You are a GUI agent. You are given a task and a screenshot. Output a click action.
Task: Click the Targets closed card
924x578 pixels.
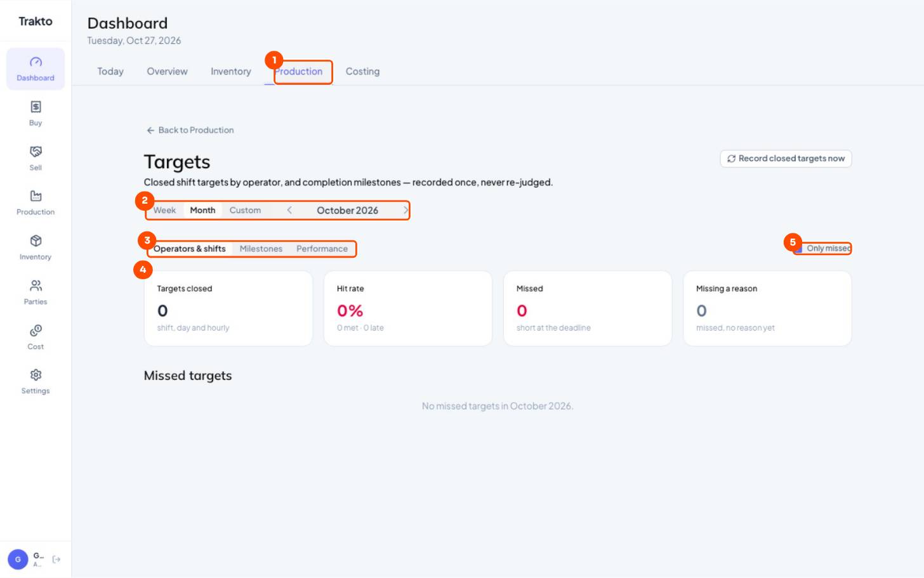pyautogui.click(x=228, y=308)
